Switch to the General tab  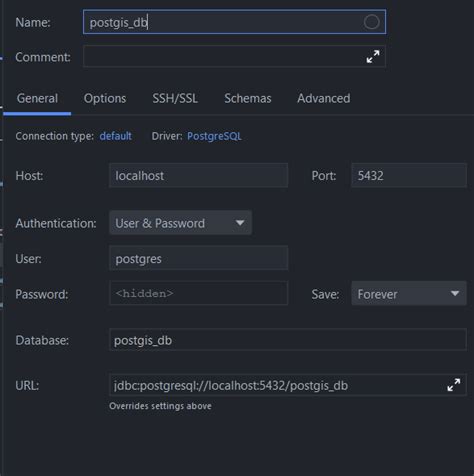(x=37, y=98)
